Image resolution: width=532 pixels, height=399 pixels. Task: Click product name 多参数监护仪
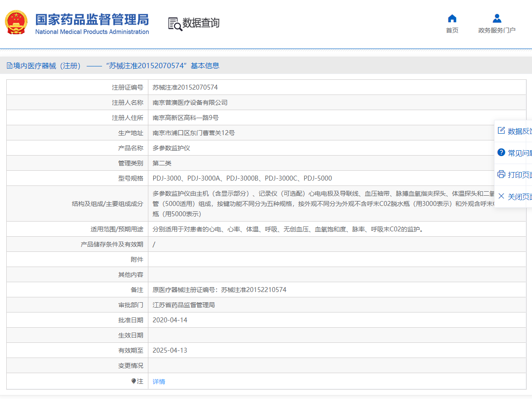click(x=172, y=148)
